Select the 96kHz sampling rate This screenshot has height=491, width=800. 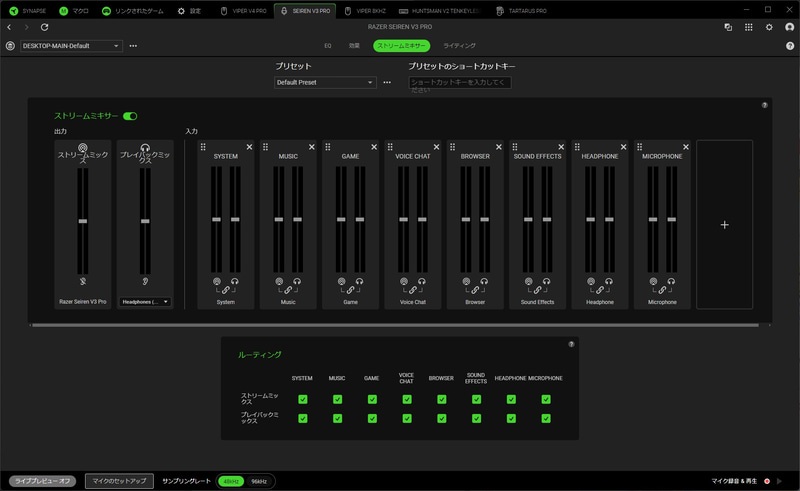point(259,481)
